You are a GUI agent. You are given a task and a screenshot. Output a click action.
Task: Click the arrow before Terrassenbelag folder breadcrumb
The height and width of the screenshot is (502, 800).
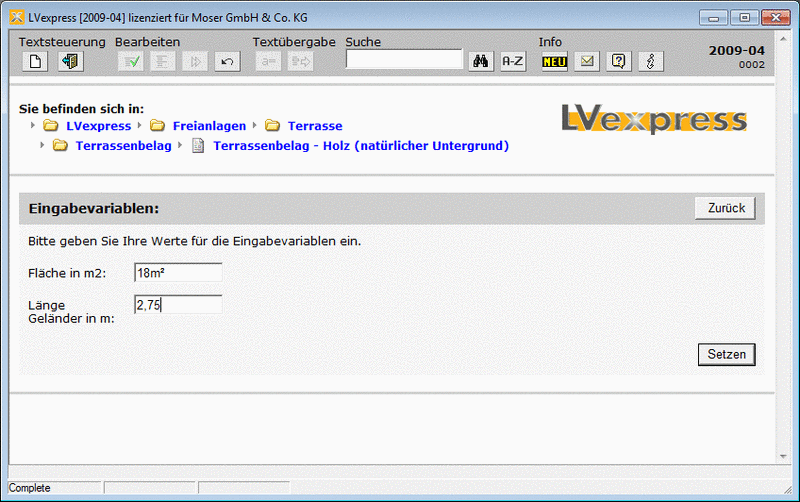[x=42, y=145]
